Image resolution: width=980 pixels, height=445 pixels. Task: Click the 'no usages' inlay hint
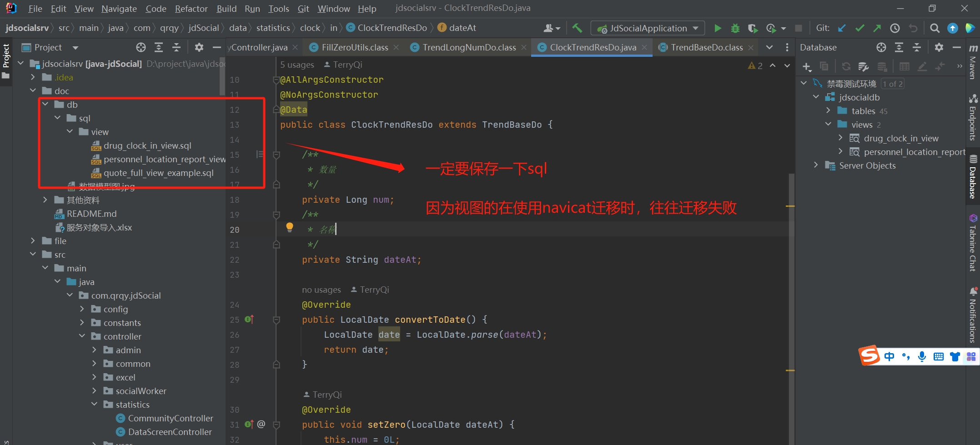(x=321, y=290)
